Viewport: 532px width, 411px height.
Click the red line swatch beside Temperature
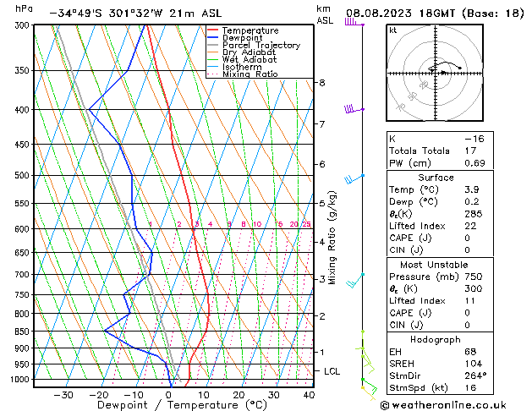point(213,30)
